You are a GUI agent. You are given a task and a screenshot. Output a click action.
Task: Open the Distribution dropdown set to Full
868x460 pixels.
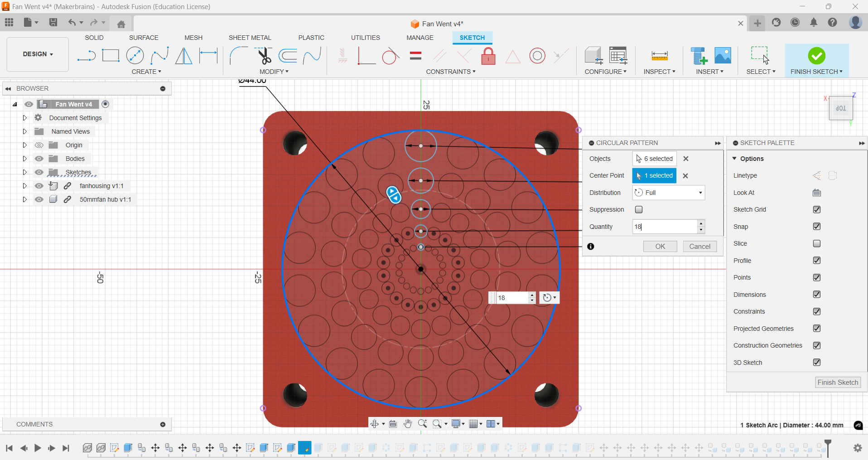tap(668, 193)
